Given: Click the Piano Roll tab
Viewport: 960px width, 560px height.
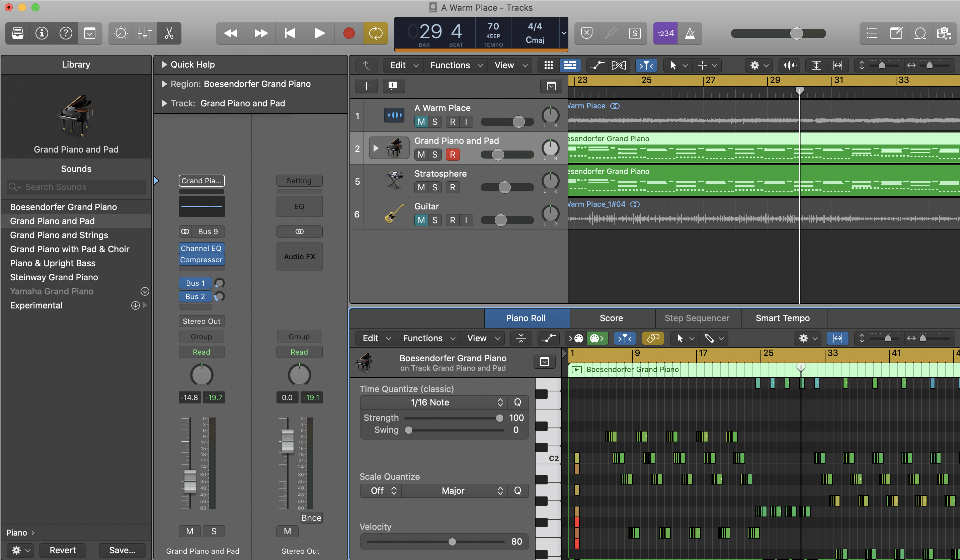Looking at the screenshot, I should pyautogui.click(x=526, y=318).
